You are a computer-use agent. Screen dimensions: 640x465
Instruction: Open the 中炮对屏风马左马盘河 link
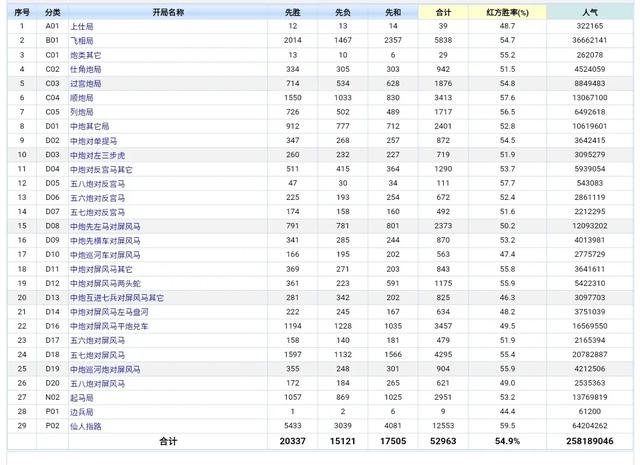tap(109, 312)
